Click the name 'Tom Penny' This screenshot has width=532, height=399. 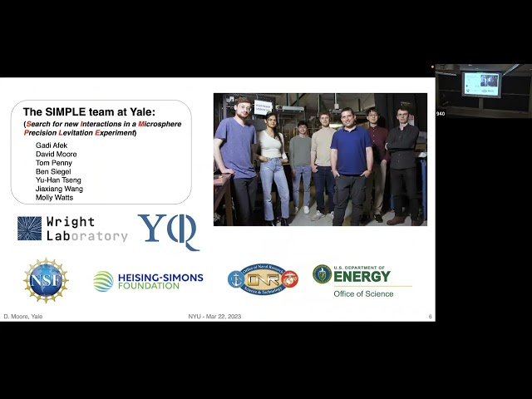[x=54, y=163]
